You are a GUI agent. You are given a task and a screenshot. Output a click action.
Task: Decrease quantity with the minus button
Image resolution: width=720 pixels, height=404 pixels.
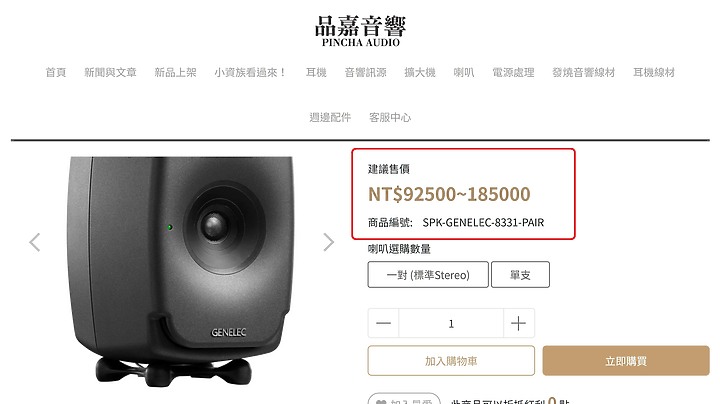383,323
